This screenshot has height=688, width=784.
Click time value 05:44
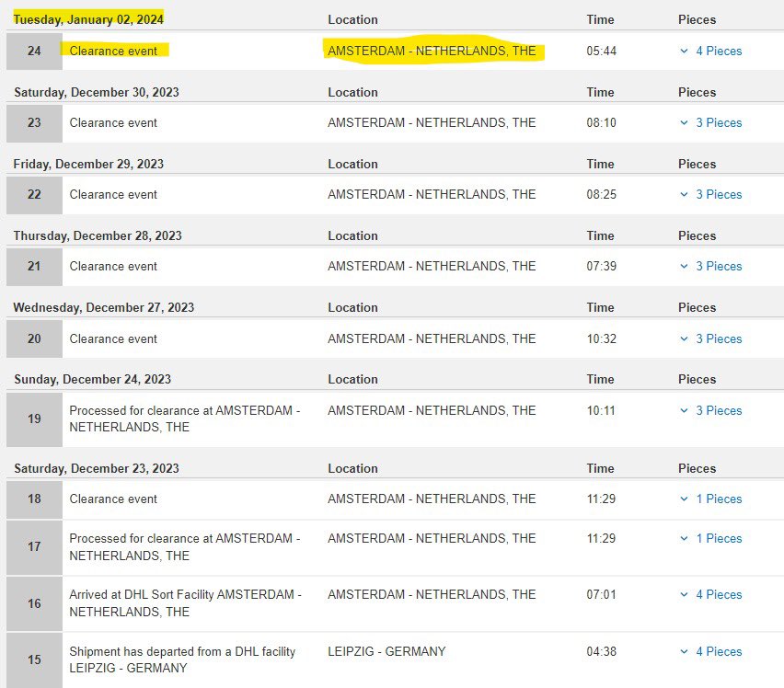click(x=602, y=51)
